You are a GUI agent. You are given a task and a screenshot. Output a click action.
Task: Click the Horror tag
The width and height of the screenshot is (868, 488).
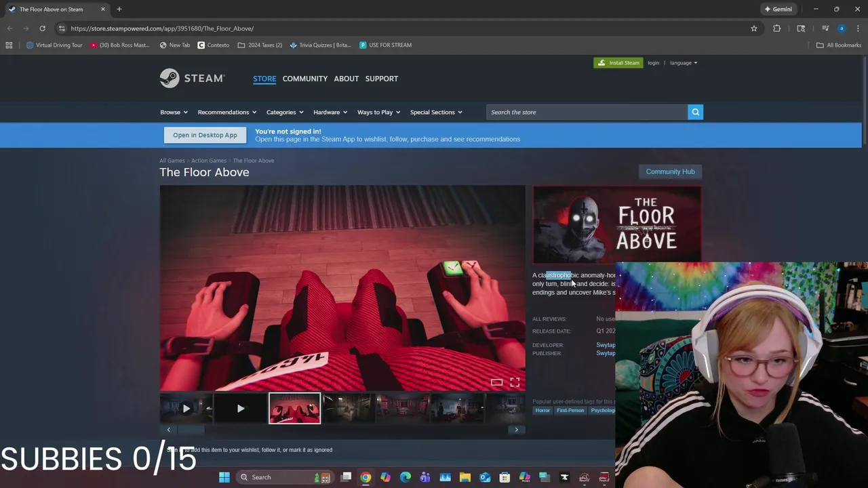[542, 411]
